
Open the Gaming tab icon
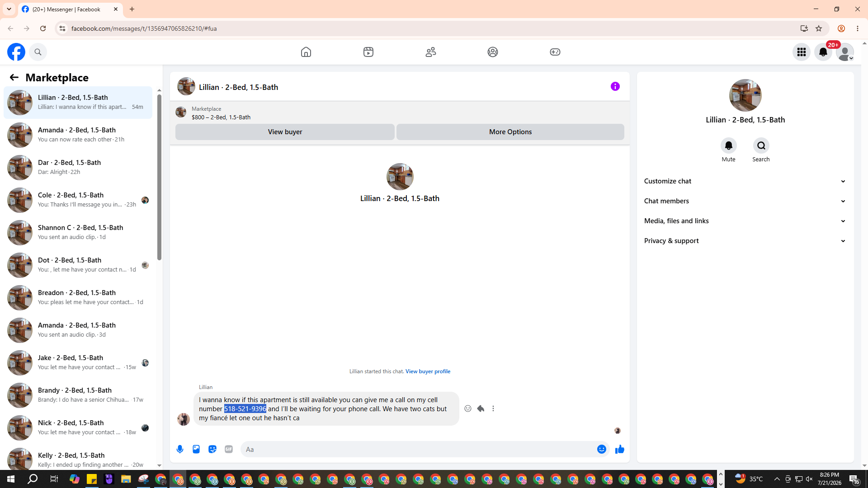[x=555, y=52]
